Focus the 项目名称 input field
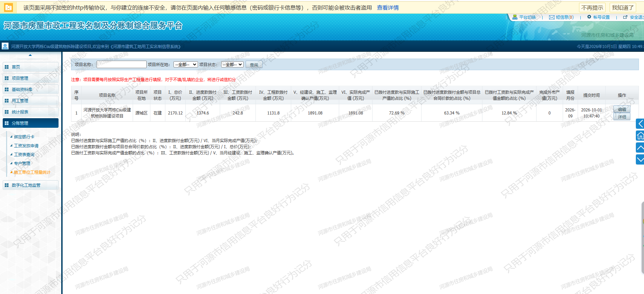The image size is (644, 294). (121, 64)
